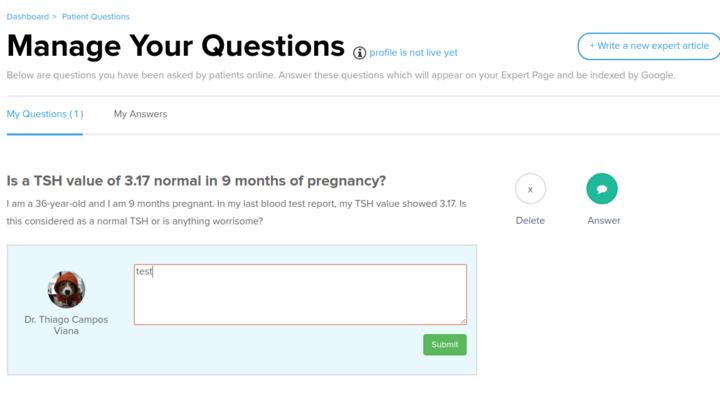This screenshot has height=393, width=720.
Task: Select the My Questions (1) tab
Action: coord(45,114)
